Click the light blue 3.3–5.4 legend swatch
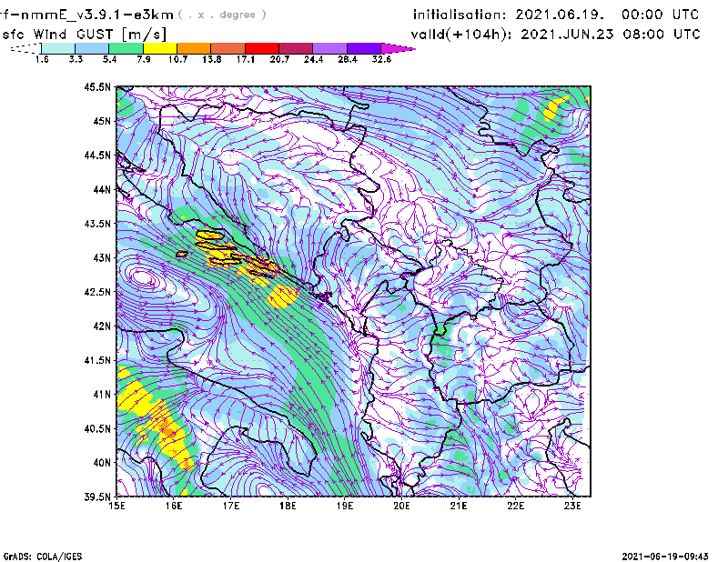 (92, 48)
